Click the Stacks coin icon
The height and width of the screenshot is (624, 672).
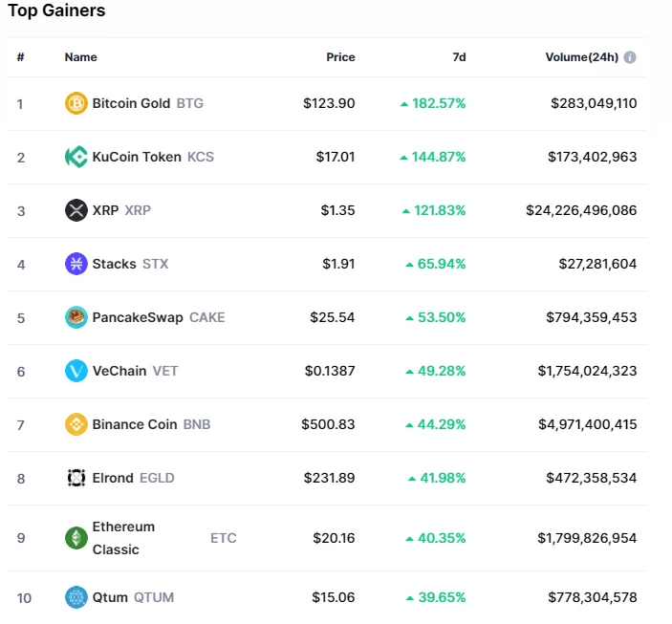point(76,264)
